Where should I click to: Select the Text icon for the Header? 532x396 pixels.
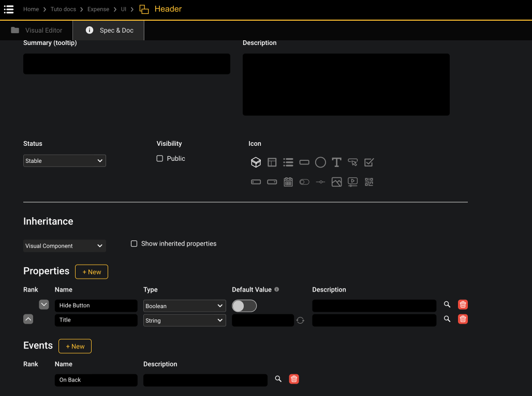[336, 162]
